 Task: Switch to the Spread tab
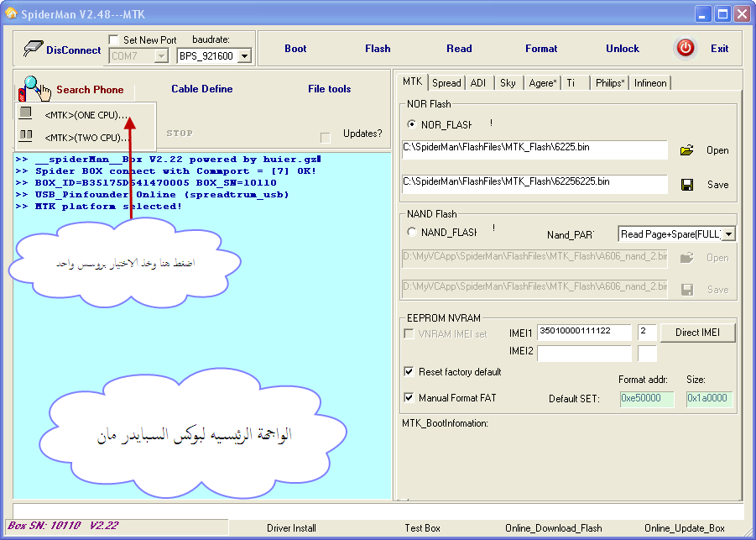[x=446, y=82]
